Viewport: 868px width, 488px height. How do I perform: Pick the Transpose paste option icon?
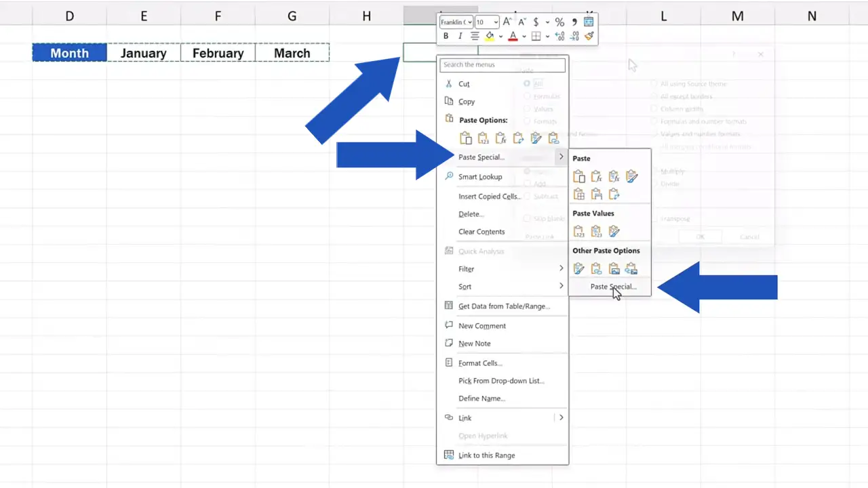614,195
